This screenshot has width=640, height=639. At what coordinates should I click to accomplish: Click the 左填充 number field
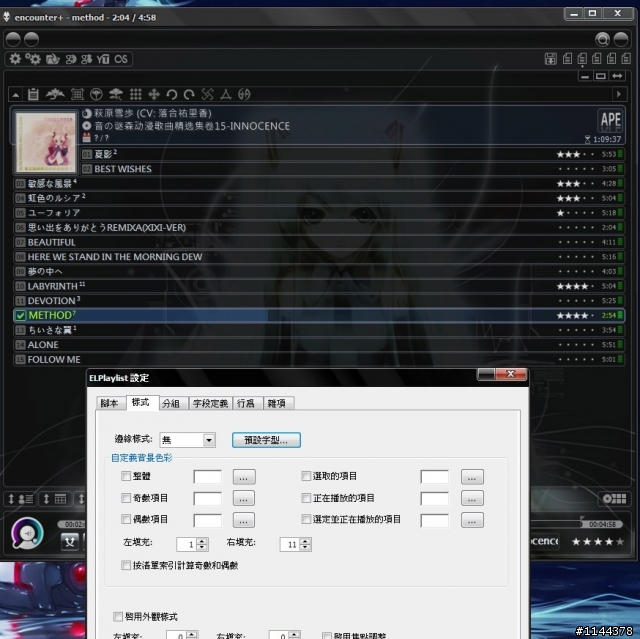click(x=187, y=544)
